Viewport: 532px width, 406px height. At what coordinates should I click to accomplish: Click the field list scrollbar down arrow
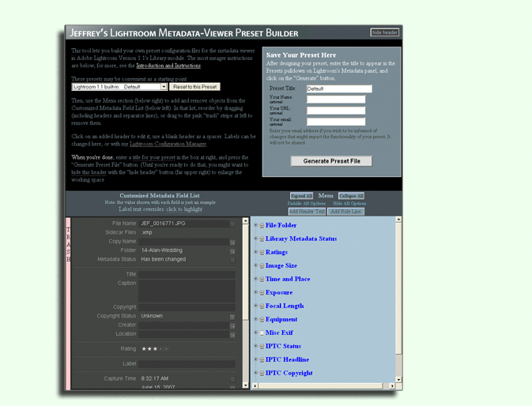click(x=246, y=385)
